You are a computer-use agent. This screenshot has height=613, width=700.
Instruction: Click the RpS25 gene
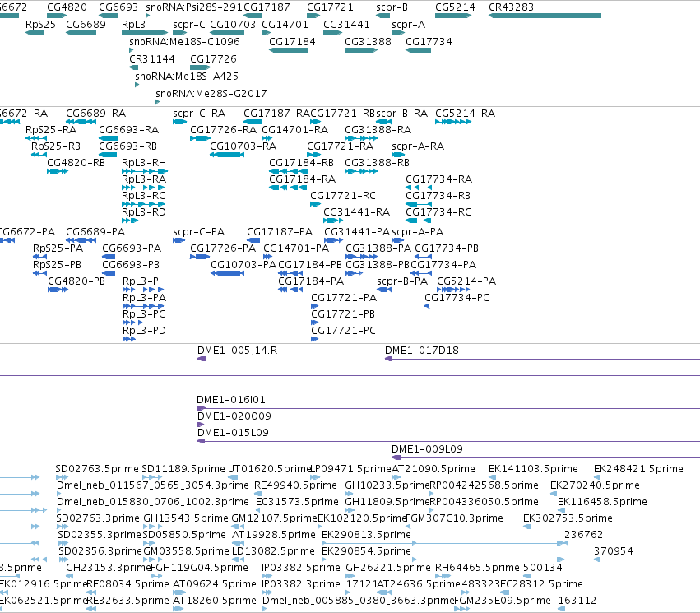coord(35,33)
